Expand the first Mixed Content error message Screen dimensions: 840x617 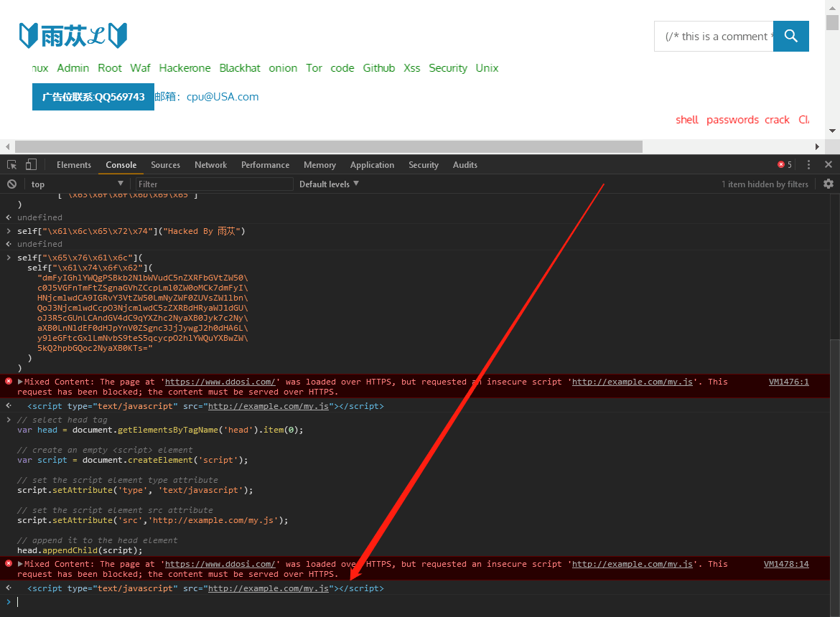click(20, 382)
